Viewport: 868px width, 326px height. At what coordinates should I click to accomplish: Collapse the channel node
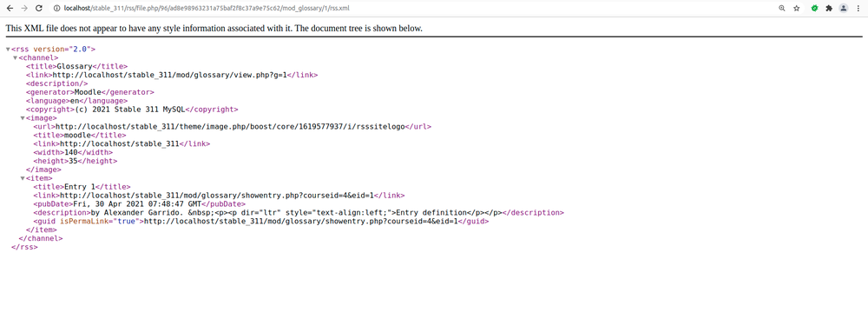[16, 57]
